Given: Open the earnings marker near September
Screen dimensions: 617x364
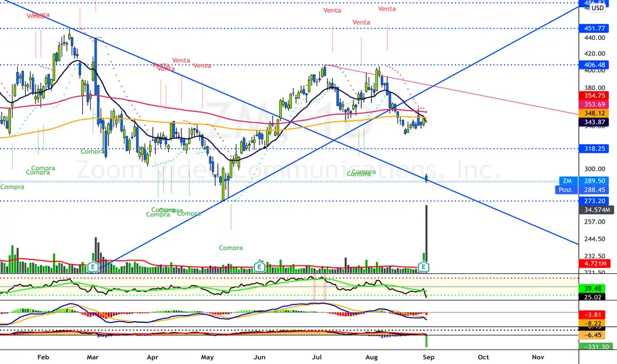Looking at the screenshot, I should 424,267.
